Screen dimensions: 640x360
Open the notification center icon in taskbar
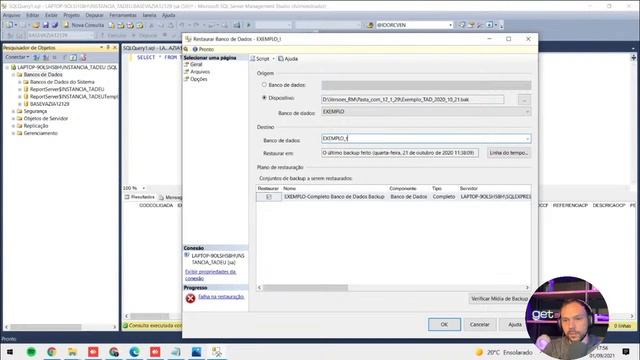[x=626, y=352]
